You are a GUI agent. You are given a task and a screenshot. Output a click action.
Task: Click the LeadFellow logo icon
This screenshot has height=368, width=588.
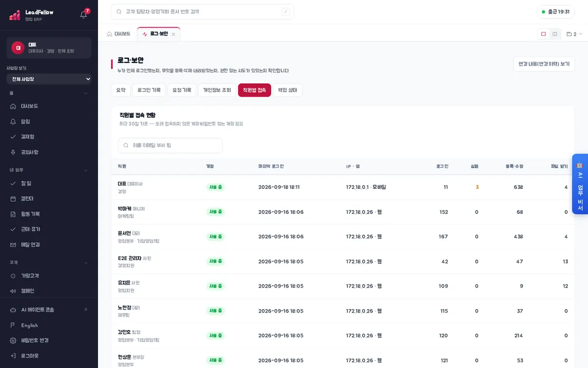[15, 15]
